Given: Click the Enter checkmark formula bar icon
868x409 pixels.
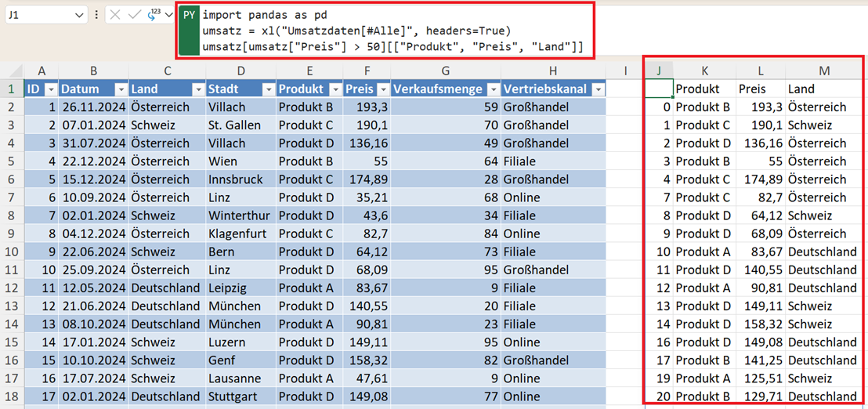Looking at the screenshot, I should pyautogui.click(x=133, y=15).
